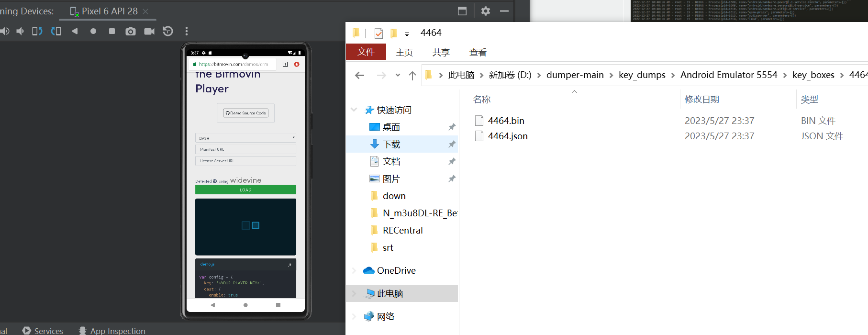This screenshot has width=868, height=335.
Task: Go up one folder level
Action: click(x=412, y=75)
